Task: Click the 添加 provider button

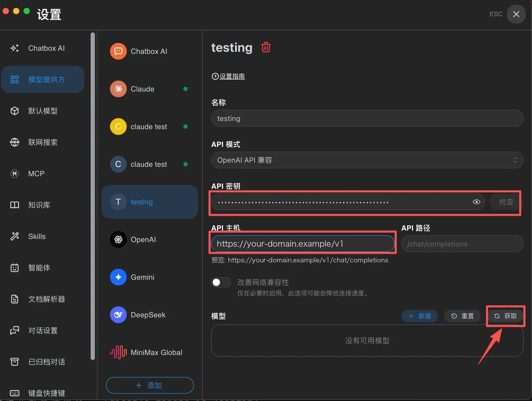Action: [150, 385]
